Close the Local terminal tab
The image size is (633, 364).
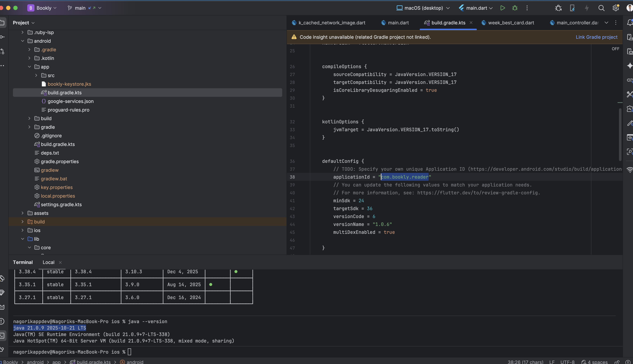click(60, 263)
